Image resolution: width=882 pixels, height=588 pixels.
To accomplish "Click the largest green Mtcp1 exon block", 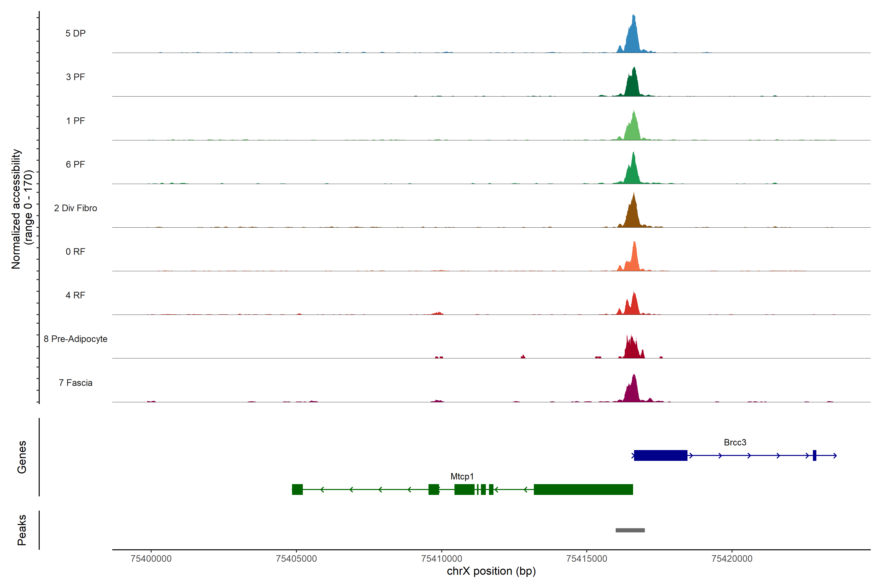I will [583, 489].
